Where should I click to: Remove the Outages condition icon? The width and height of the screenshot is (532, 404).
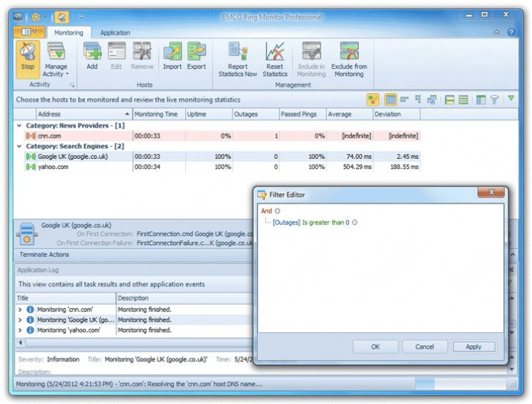(355, 223)
